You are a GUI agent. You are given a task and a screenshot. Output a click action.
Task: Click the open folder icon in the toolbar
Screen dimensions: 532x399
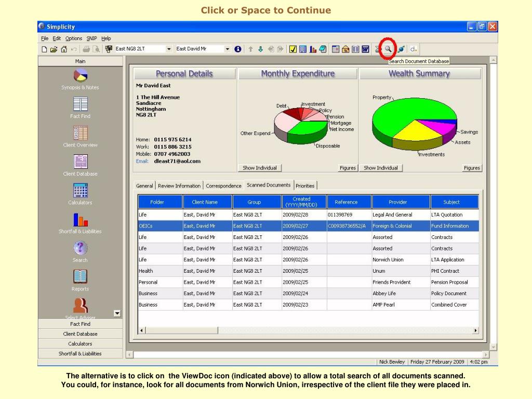tap(54, 49)
